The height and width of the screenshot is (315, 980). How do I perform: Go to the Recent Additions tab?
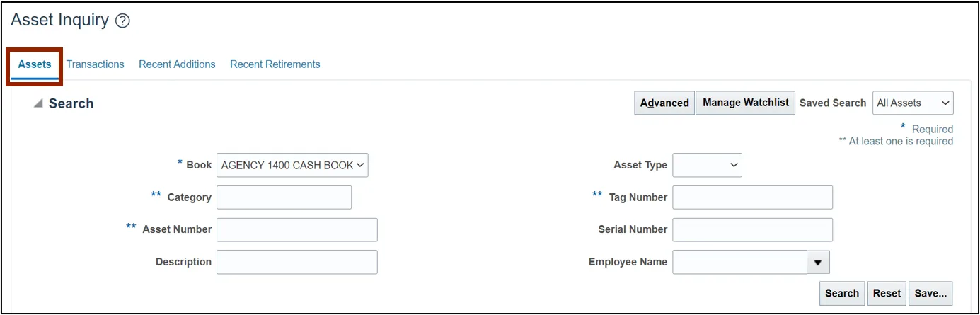click(x=177, y=64)
